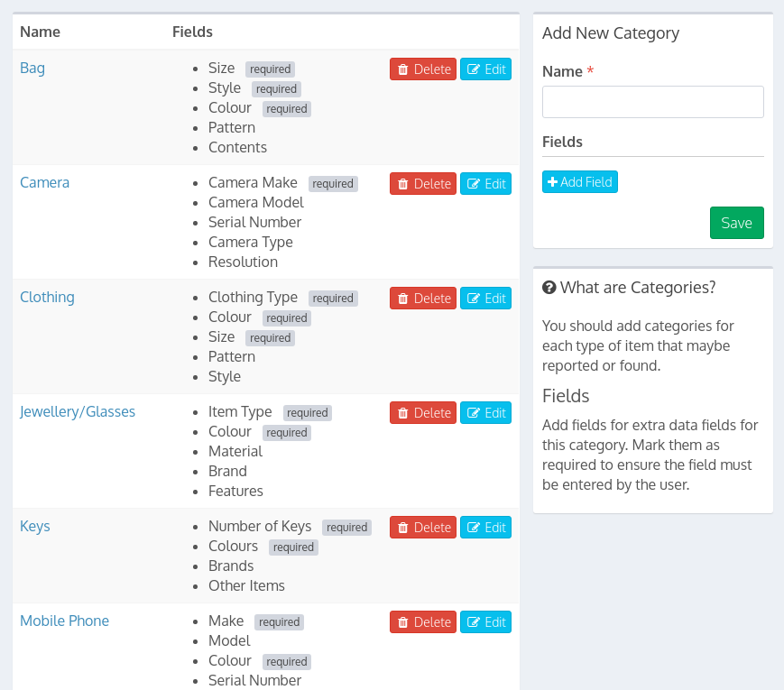
Task: Click the Add Field button
Action: 580,182
